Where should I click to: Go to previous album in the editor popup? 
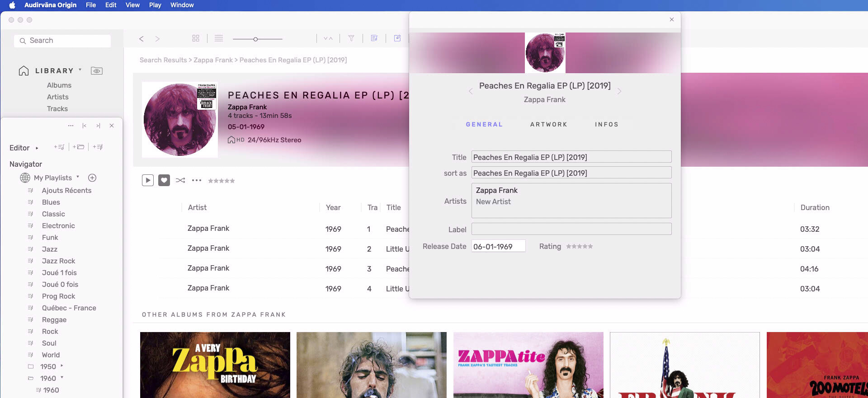tap(471, 91)
